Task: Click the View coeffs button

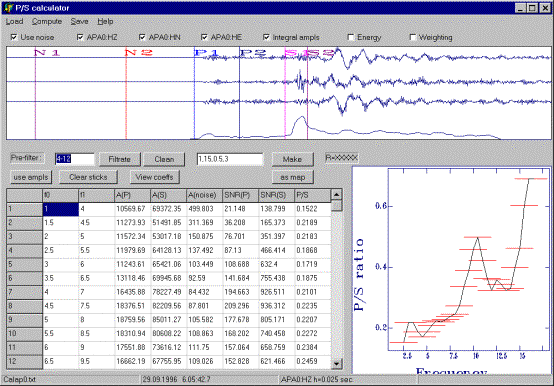Action: pyautogui.click(x=154, y=177)
